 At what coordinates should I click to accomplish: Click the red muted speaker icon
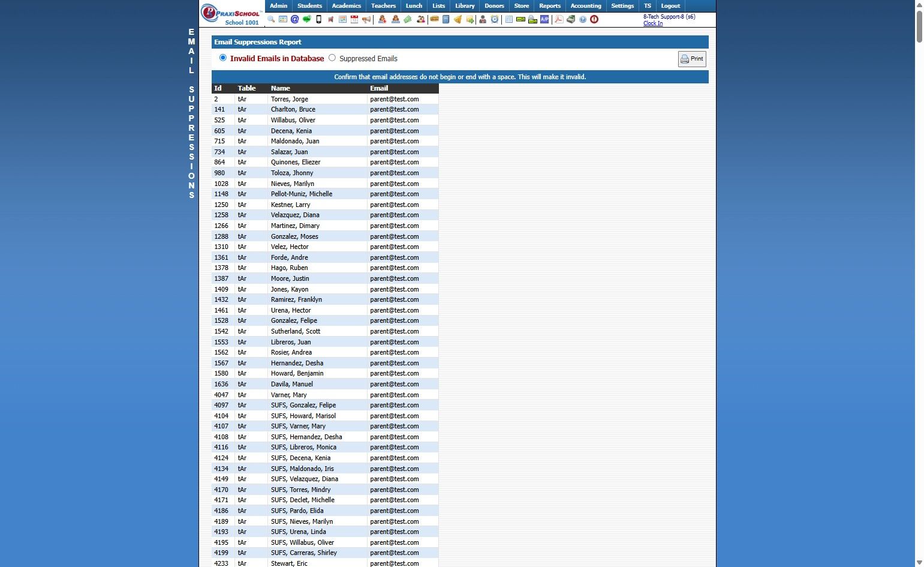click(x=330, y=19)
